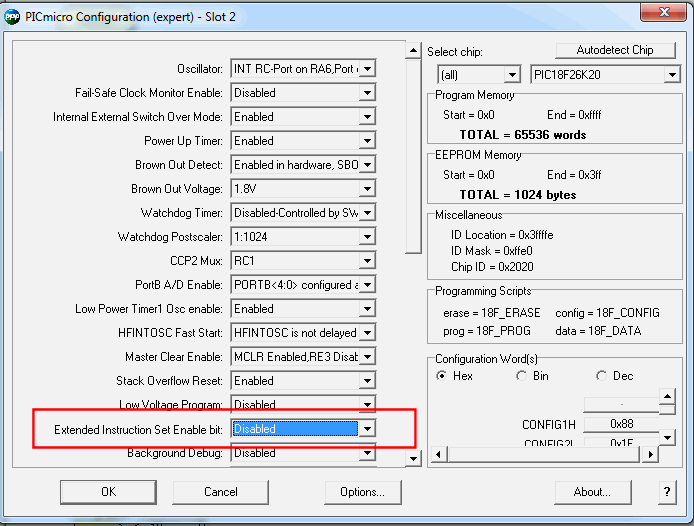
Task: Open the chip family filter (all) dropdown
Action: [478, 74]
